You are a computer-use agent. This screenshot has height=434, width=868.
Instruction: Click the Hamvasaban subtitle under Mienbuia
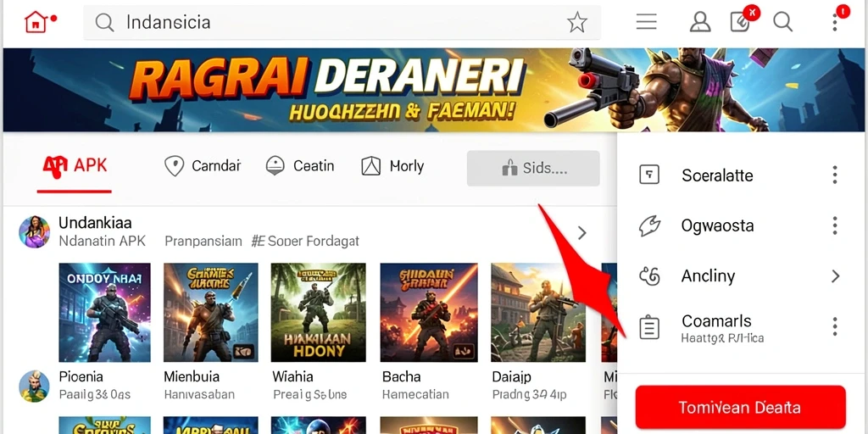[x=199, y=395]
